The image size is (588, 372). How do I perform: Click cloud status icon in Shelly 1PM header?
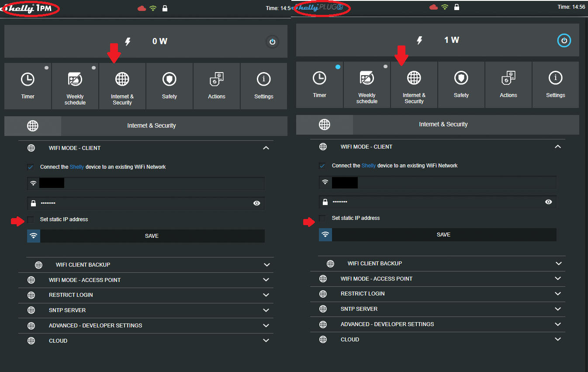(x=142, y=8)
